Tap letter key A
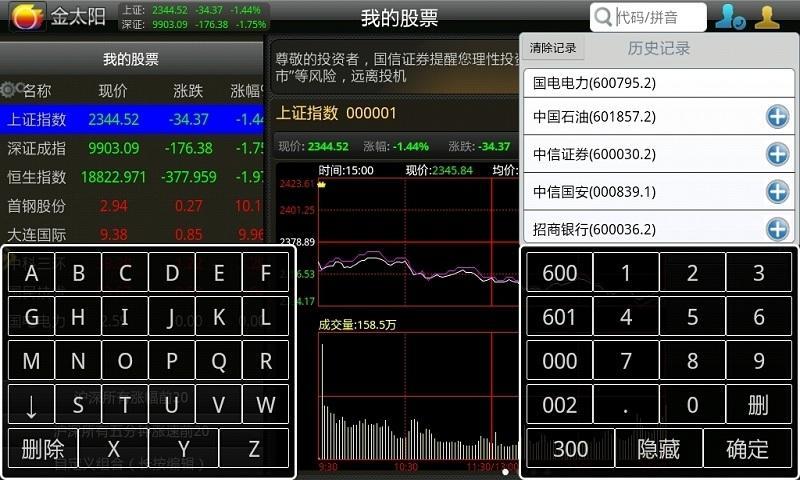 click(31, 273)
